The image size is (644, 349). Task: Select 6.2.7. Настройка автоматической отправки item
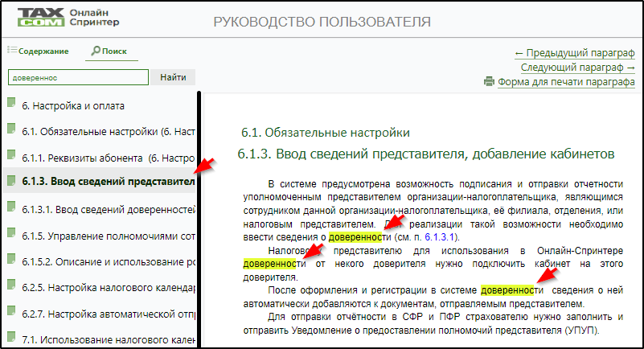pos(109,312)
